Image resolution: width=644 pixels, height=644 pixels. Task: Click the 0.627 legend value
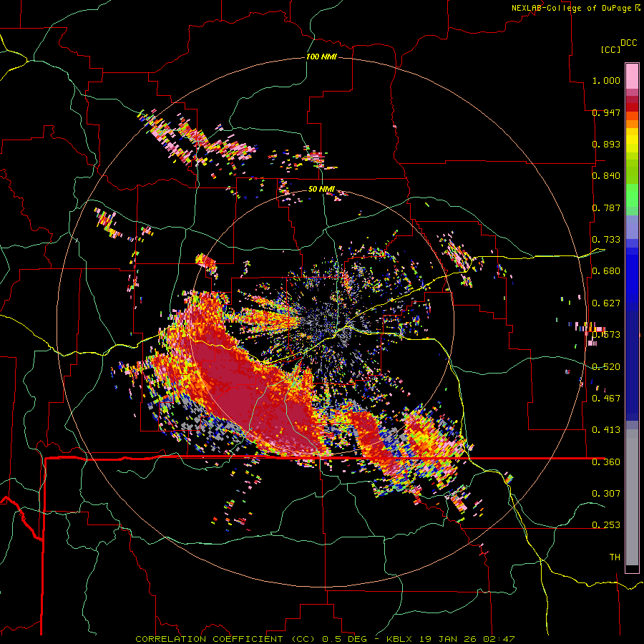(x=606, y=303)
